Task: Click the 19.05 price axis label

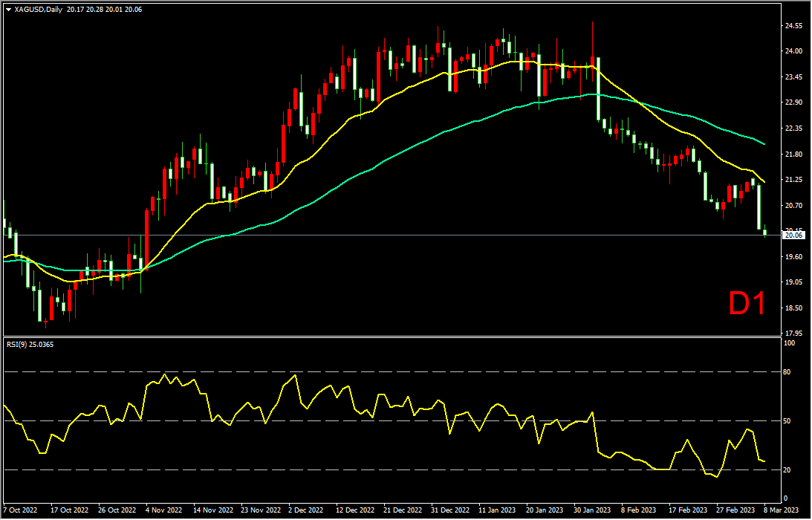Action: click(793, 282)
